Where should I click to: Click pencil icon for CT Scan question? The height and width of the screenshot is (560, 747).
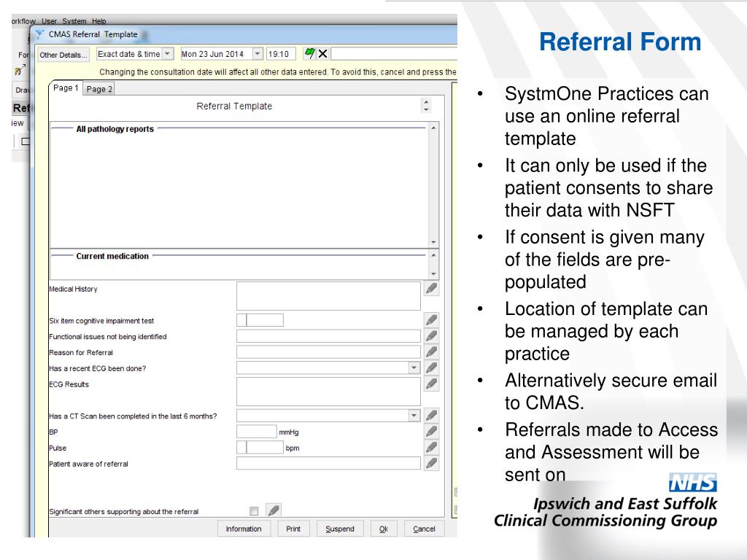pyautogui.click(x=432, y=415)
